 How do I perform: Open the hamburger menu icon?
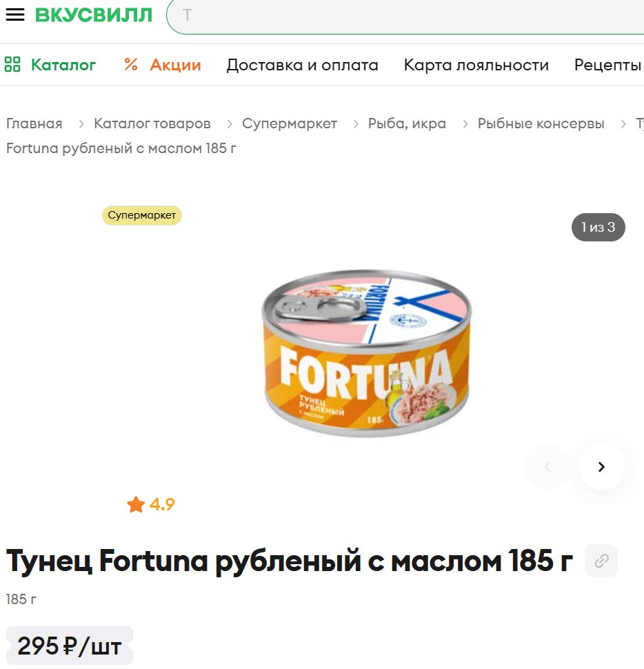coord(15,14)
